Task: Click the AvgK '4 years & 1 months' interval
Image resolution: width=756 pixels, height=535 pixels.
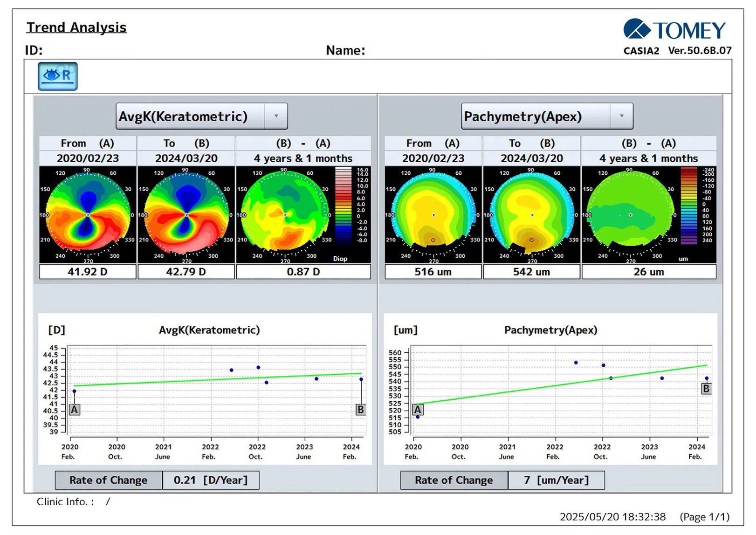Action: [x=303, y=158]
